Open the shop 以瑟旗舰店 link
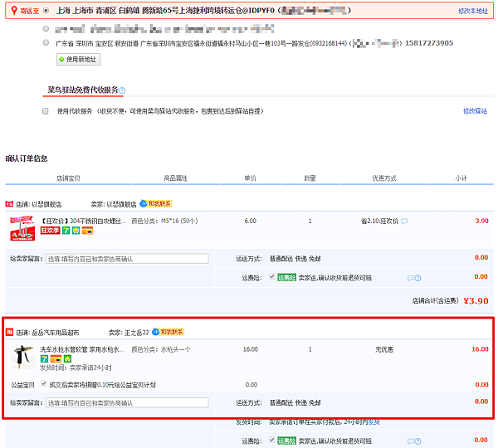The image size is (498, 448). [46, 204]
